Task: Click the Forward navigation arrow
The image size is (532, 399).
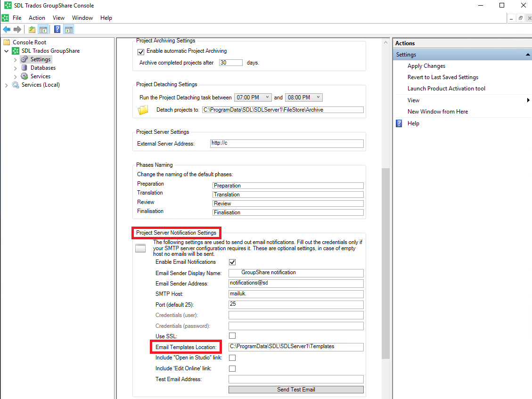Action: pyautogui.click(x=17, y=29)
